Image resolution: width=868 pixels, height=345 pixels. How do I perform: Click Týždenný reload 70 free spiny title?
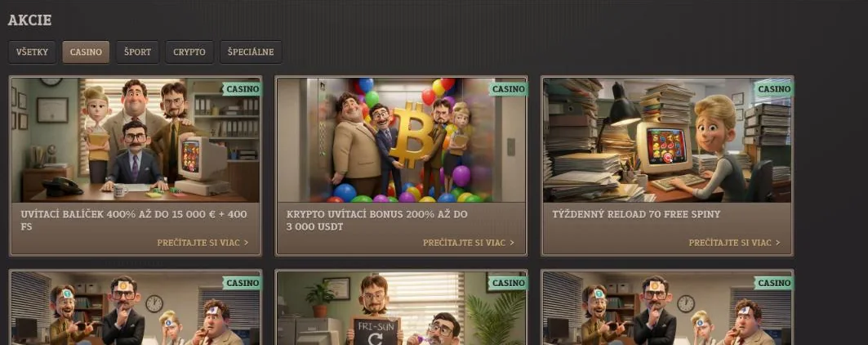pyautogui.click(x=636, y=214)
